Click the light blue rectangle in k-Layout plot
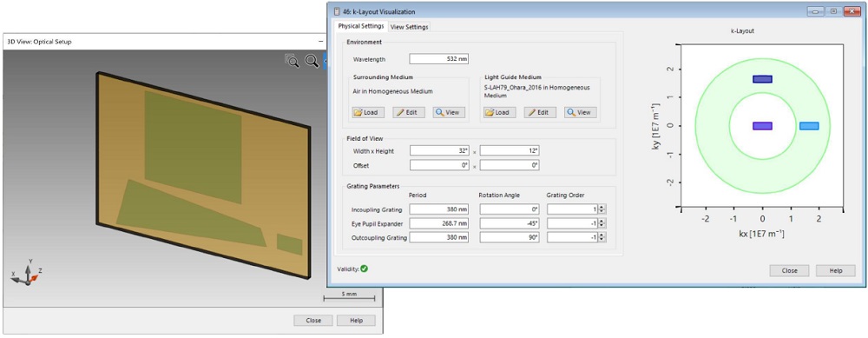The image size is (868, 338). (809, 126)
